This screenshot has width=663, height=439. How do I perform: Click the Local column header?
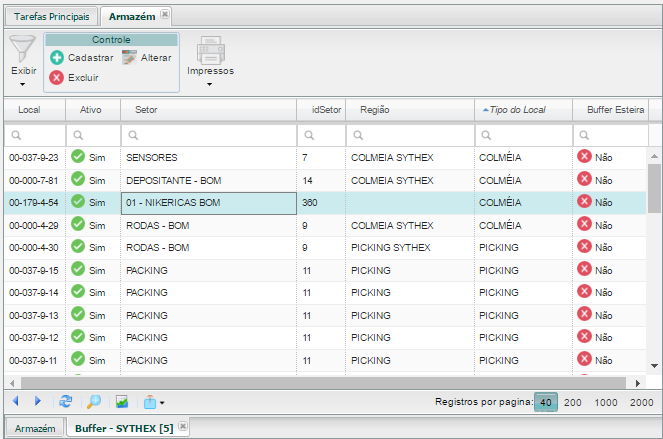(35, 110)
